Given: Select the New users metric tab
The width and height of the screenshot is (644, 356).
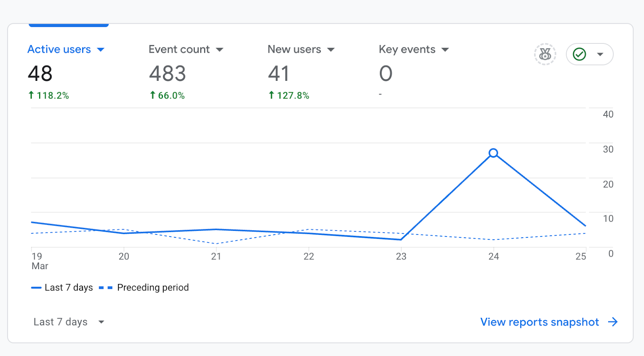Looking at the screenshot, I should point(294,49).
